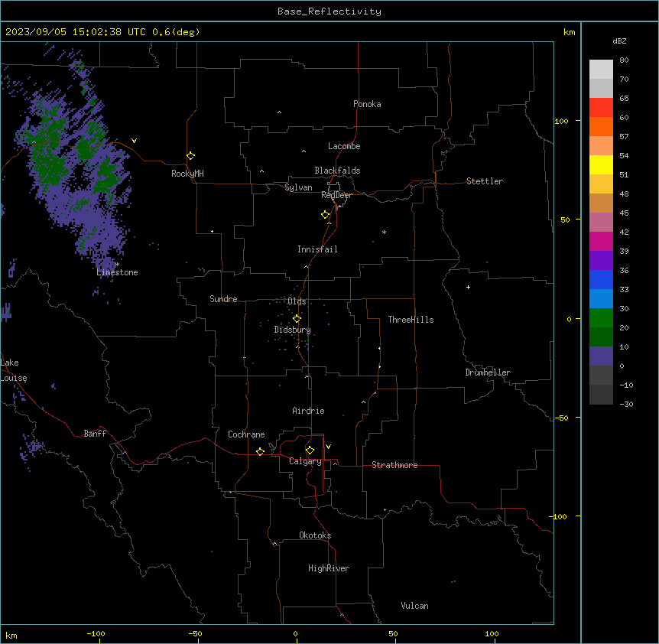This screenshot has height=644, width=659.
Task: Click the HighRiver town label
Action: pyautogui.click(x=329, y=568)
